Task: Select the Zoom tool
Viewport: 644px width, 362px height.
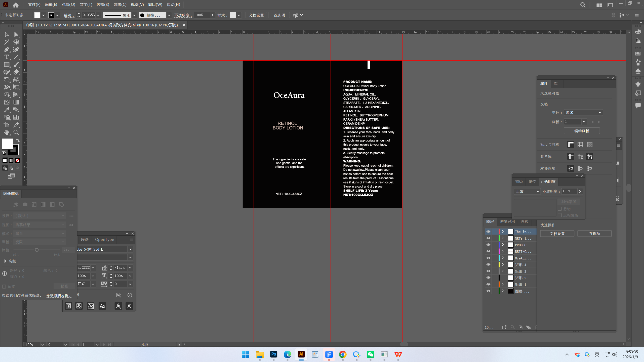Action: pyautogui.click(x=16, y=132)
